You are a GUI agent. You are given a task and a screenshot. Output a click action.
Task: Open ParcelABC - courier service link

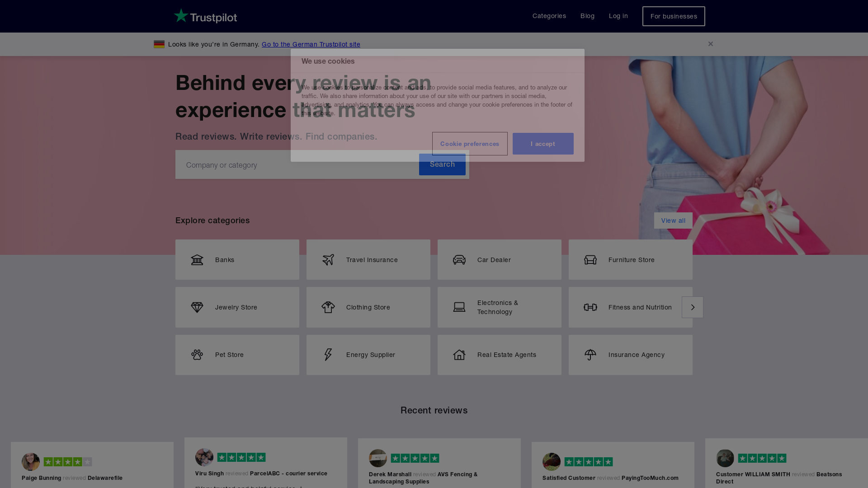pos(288,474)
